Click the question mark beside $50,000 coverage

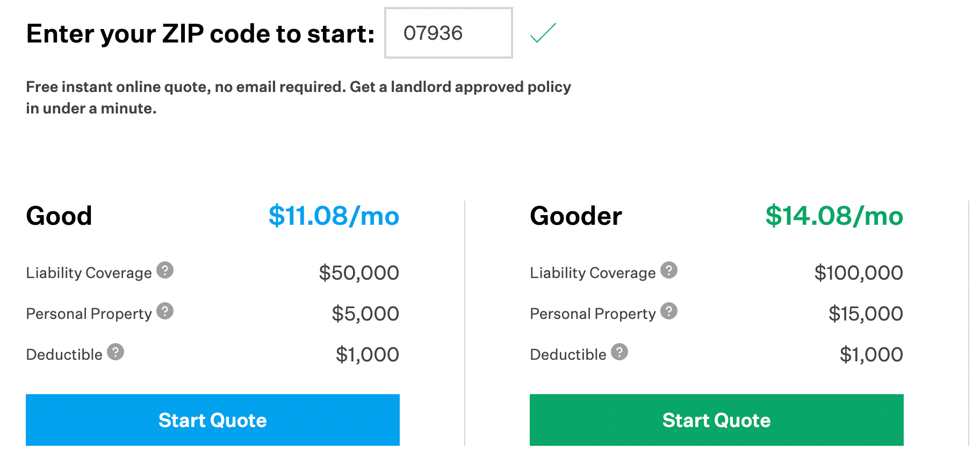click(x=165, y=270)
